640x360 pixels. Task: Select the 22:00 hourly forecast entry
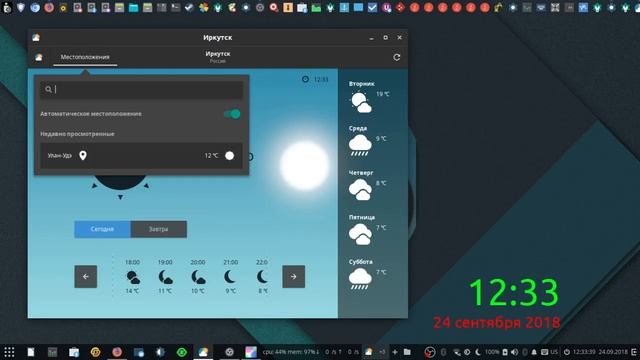pos(262,276)
